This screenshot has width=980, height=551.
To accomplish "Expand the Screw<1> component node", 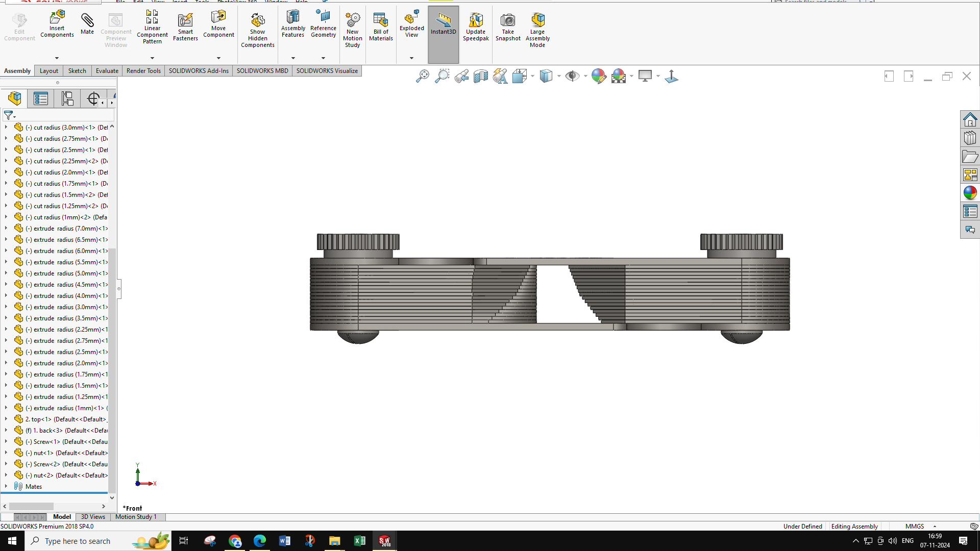I will click(6, 441).
